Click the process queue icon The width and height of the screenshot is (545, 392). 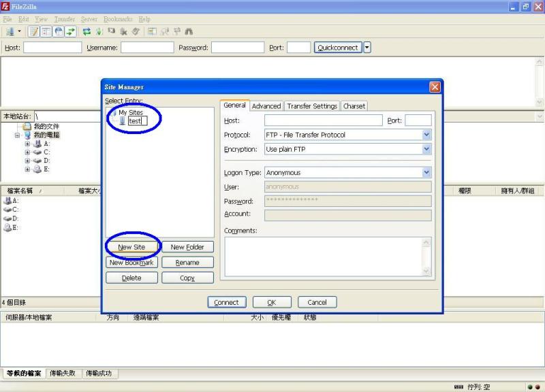[x=99, y=31]
